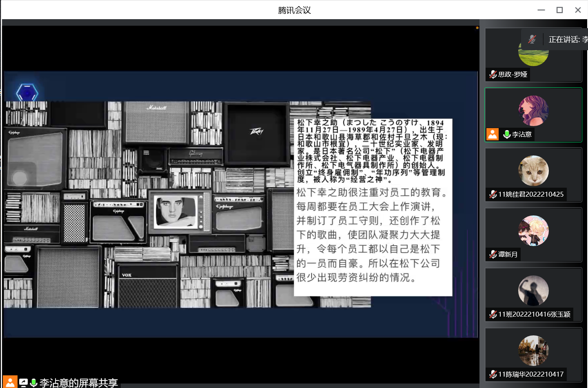The width and height of the screenshot is (588, 388).
Task: Click the muted mic in the speaking indicator bar
Action: coord(532,39)
